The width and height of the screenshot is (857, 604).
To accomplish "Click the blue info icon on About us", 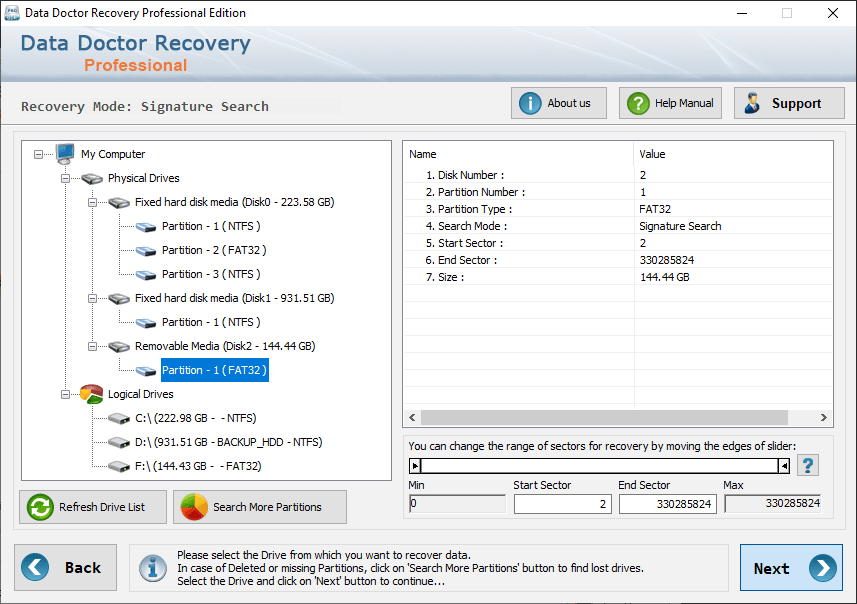I will coord(530,103).
